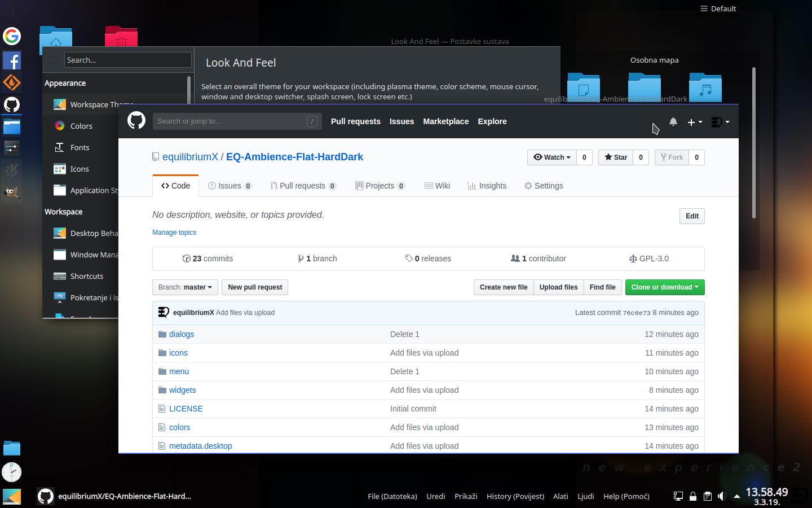812x508 pixels.
Task: Open the plus create-new menu on GitHub
Action: [x=695, y=122]
